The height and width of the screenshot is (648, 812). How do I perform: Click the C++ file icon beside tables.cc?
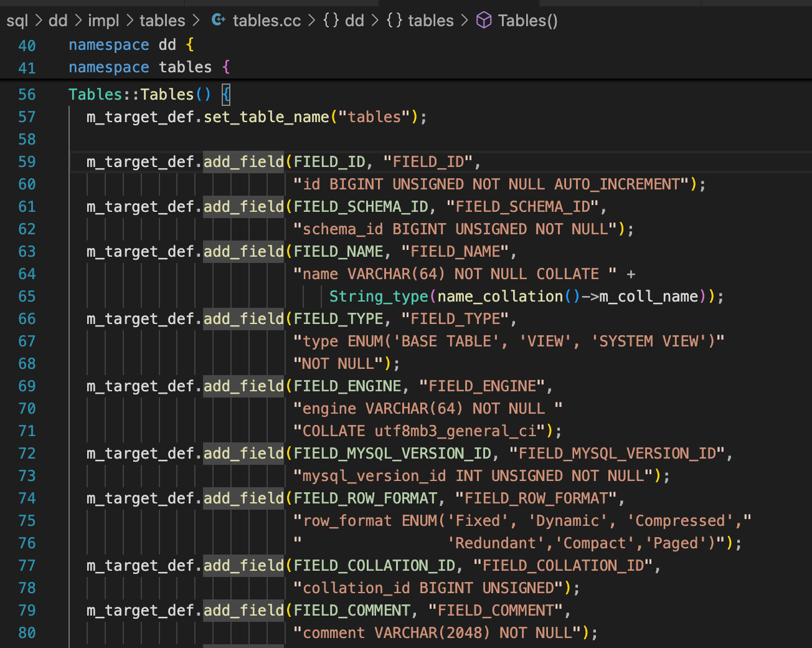coord(218,21)
